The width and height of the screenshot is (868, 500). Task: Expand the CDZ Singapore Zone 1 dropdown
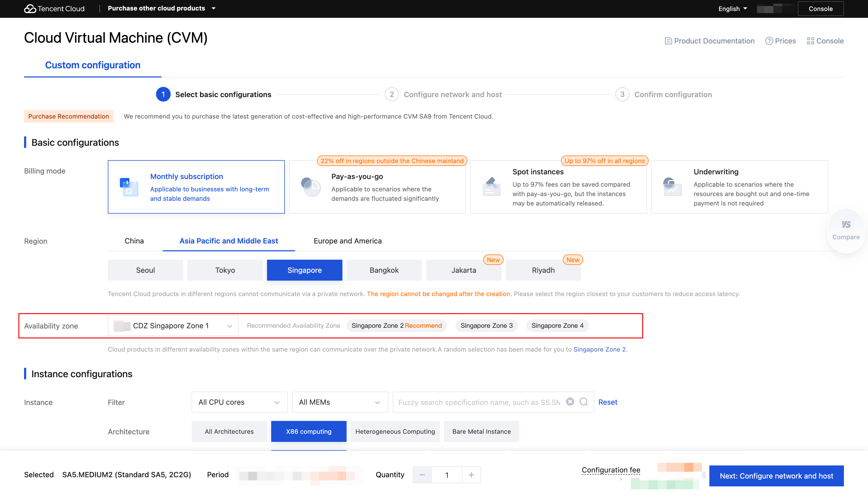coord(173,326)
